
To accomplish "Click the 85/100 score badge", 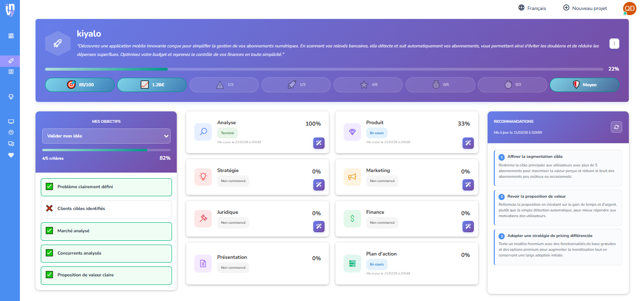I will click(x=80, y=85).
